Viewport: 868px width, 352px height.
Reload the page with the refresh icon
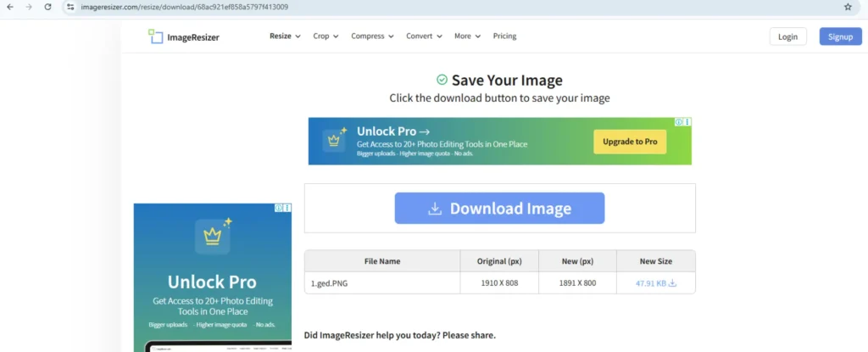[48, 7]
